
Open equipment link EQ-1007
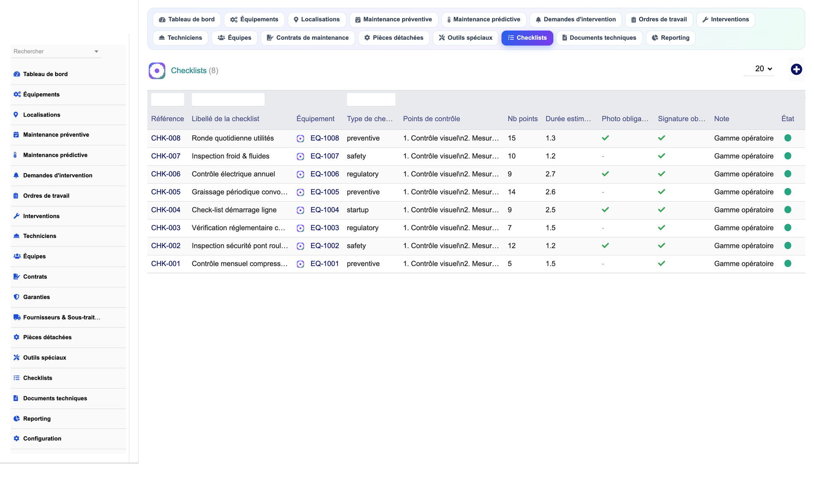(325, 156)
